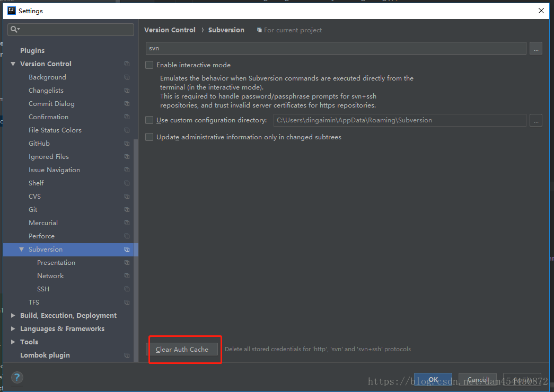This screenshot has height=392, width=554.
Task: Enable interactive mode checkbox
Action: 150,65
